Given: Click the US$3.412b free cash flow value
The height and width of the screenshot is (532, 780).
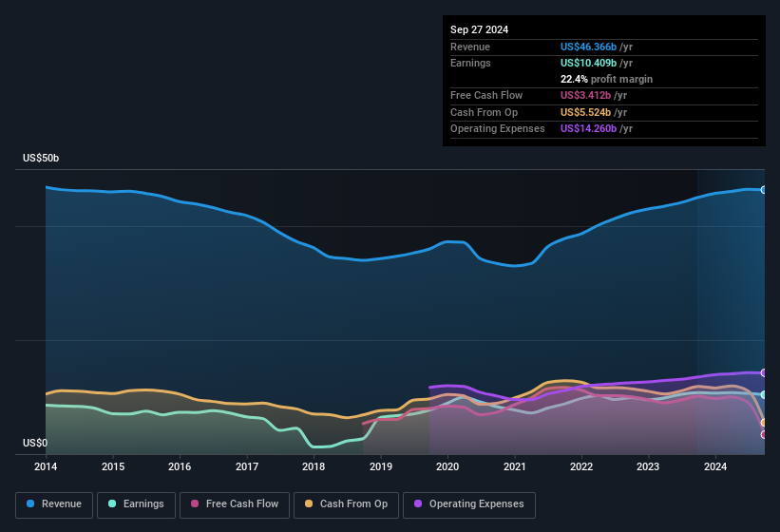Looking at the screenshot, I should 585,95.
